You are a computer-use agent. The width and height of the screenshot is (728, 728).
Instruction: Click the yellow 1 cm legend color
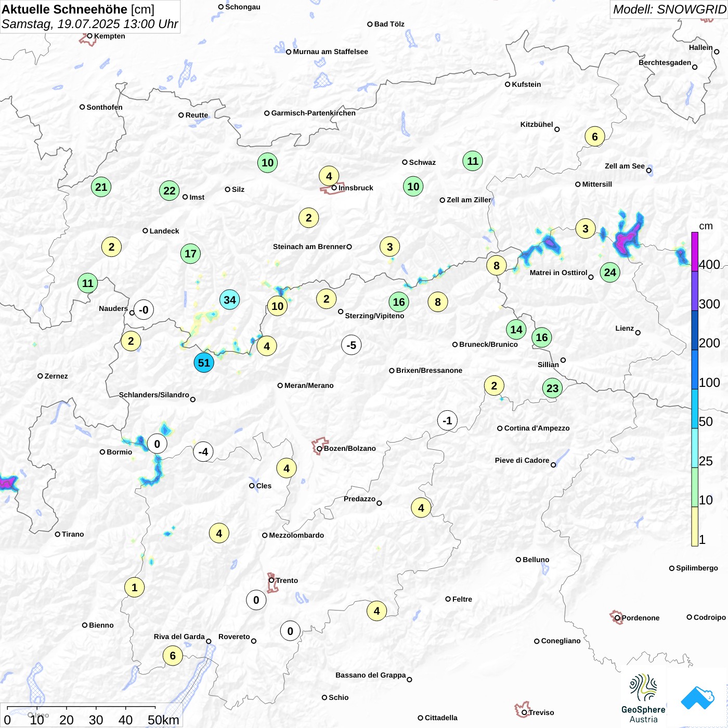(x=695, y=526)
